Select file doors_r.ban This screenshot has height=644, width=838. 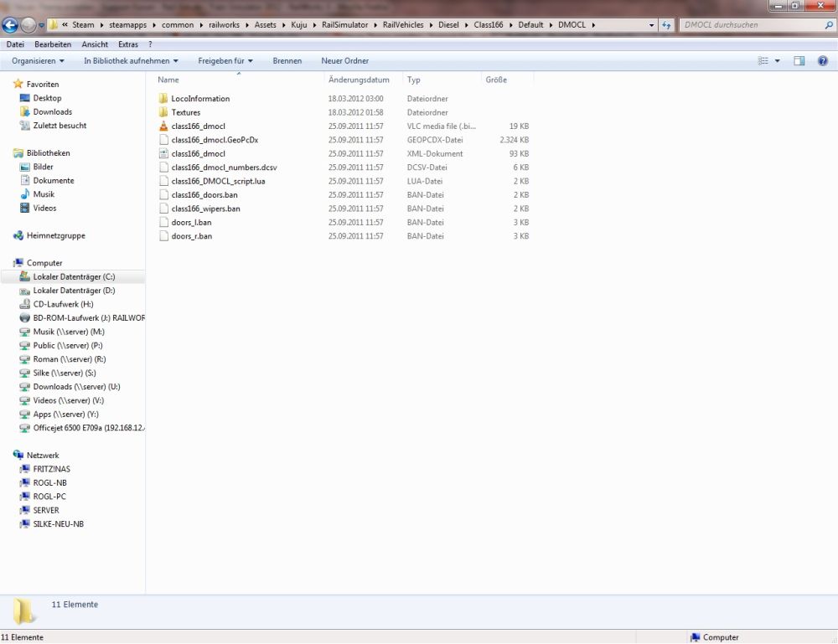(192, 236)
